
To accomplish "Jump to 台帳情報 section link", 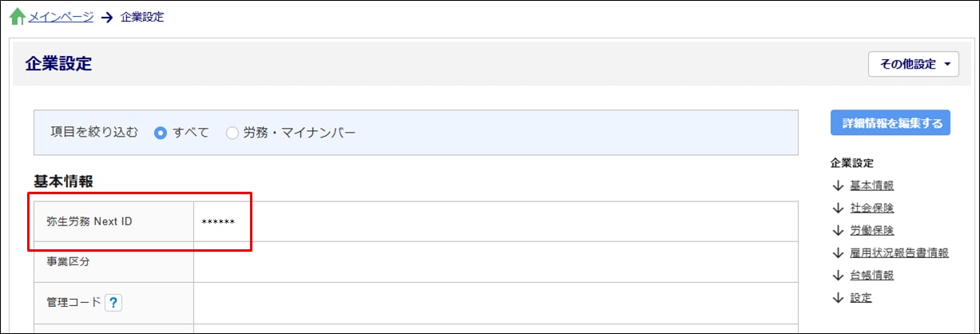I will pos(871,275).
